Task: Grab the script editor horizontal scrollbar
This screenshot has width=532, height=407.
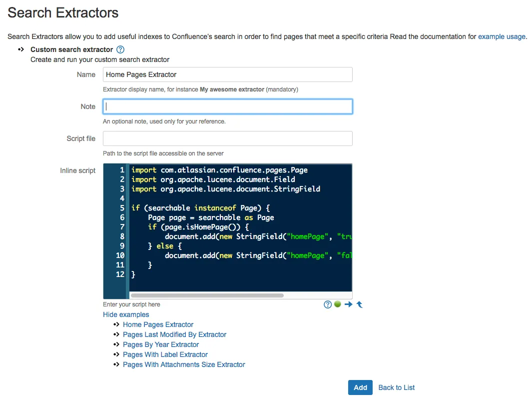Action: point(207,295)
